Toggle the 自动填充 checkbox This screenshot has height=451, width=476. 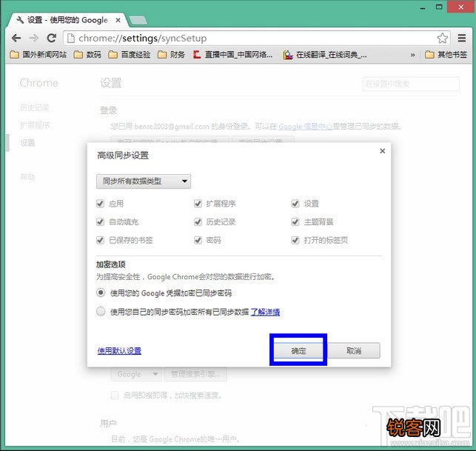tap(100, 221)
